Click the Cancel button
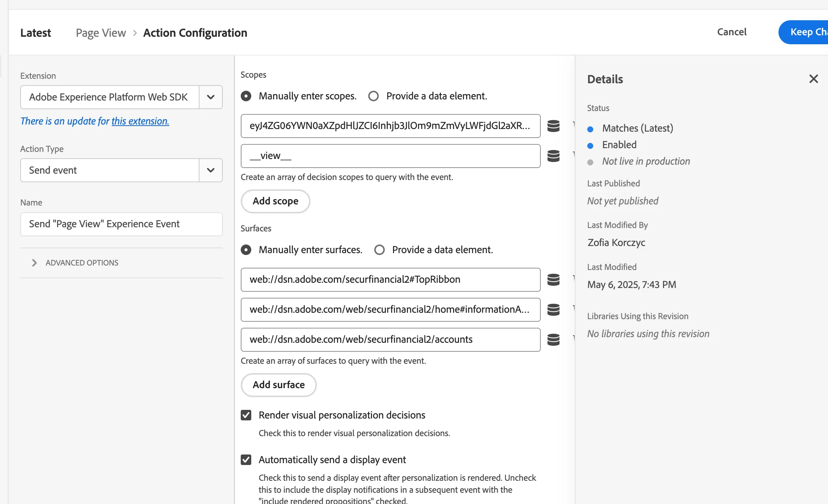Viewport: 828px width, 504px height. tap(732, 32)
